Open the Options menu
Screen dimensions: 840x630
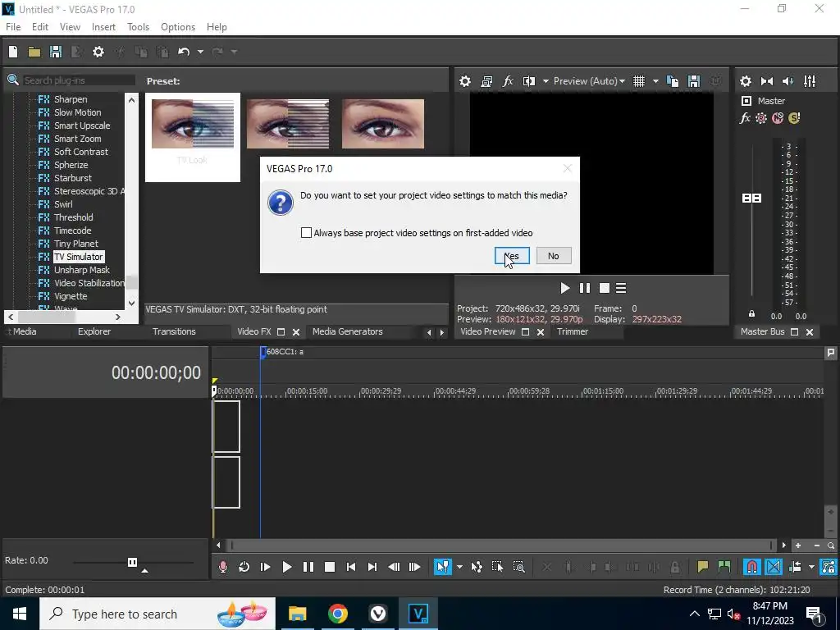coord(178,27)
